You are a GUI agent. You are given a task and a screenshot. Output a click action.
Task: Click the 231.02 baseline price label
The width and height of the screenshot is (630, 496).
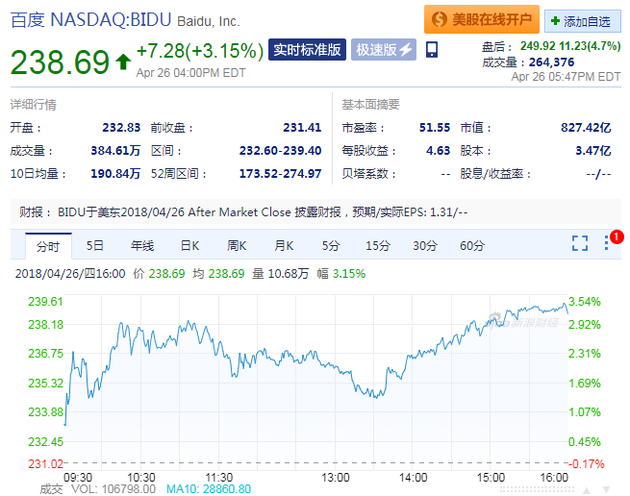pos(45,464)
